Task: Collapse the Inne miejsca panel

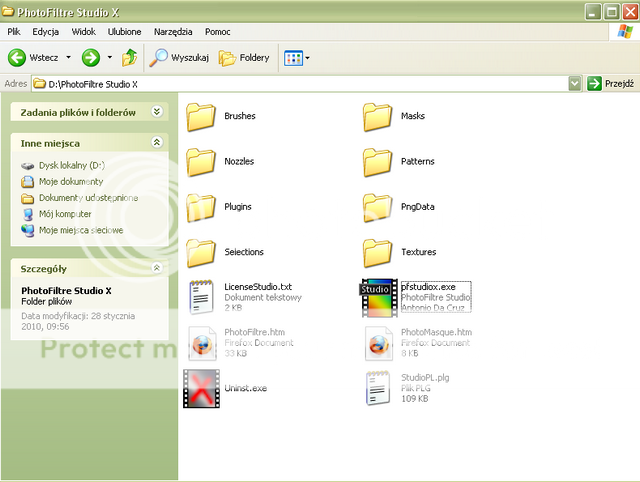Action: point(156,143)
